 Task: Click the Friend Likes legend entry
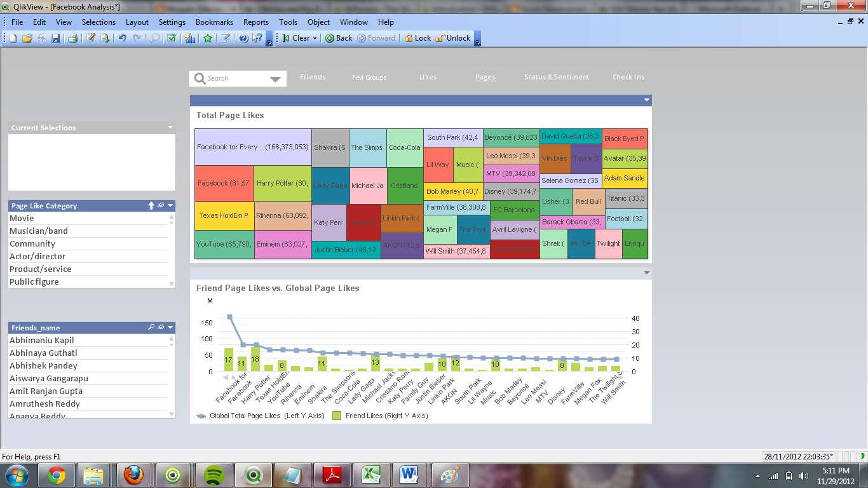[381, 416]
